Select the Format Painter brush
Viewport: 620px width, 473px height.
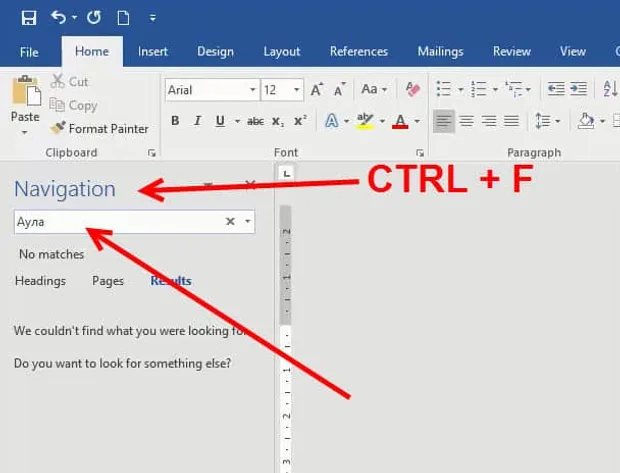click(x=100, y=129)
